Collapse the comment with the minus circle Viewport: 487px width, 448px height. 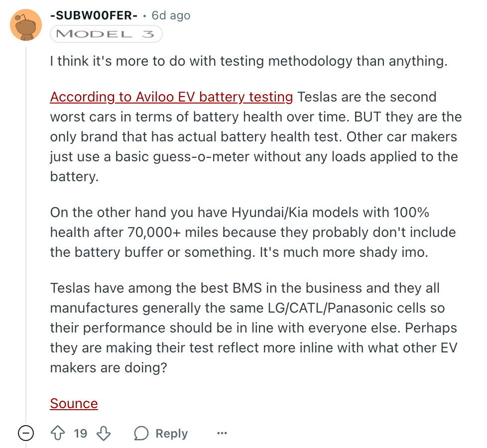[x=26, y=434]
